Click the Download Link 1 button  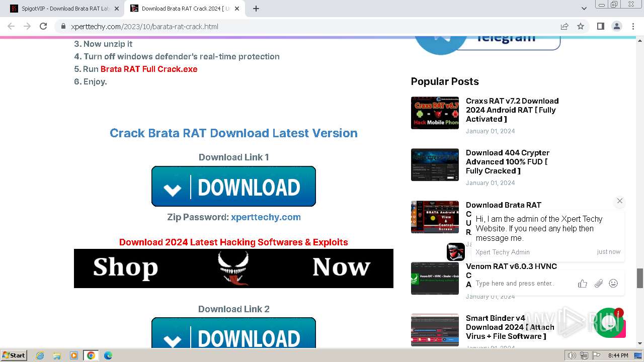click(x=233, y=187)
